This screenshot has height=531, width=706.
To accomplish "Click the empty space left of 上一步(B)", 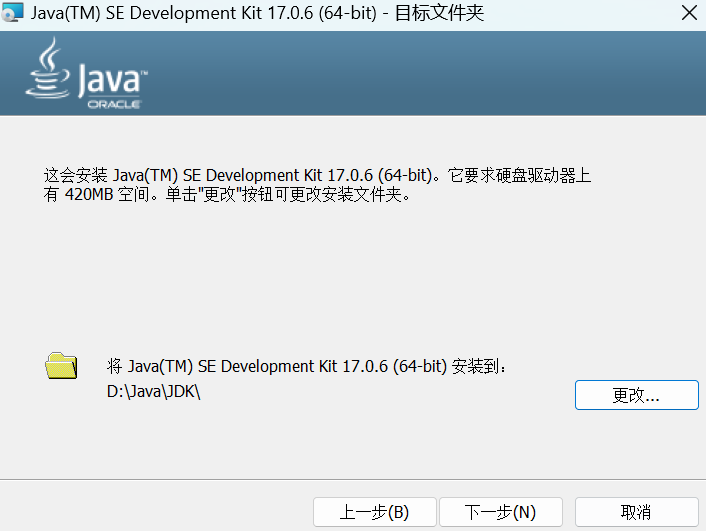I will 150,512.
